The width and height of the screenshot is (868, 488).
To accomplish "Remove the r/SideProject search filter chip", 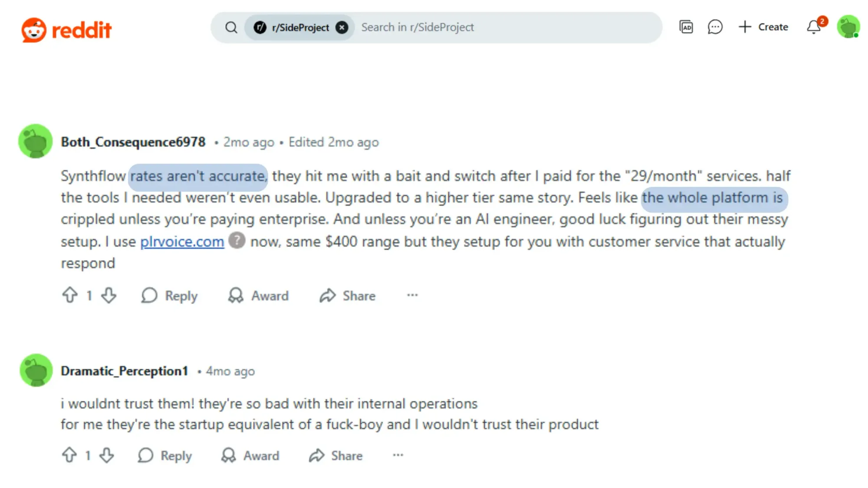I will (342, 27).
